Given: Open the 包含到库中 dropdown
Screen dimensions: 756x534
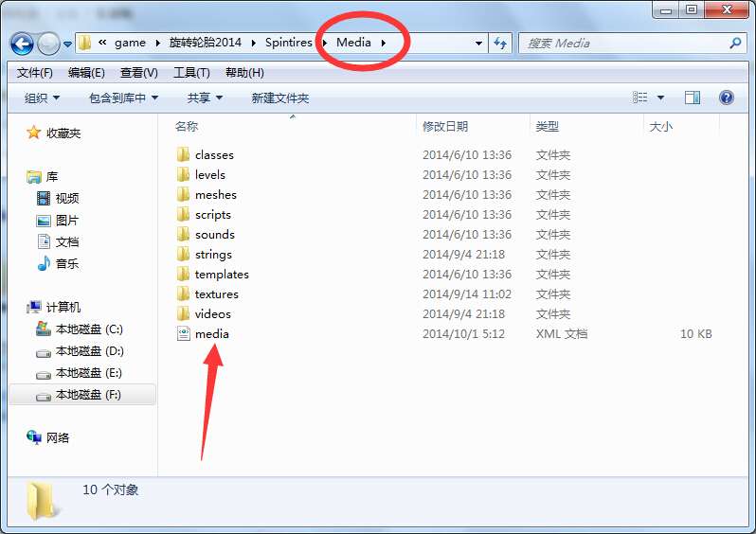Looking at the screenshot, I should pos(123,98).
